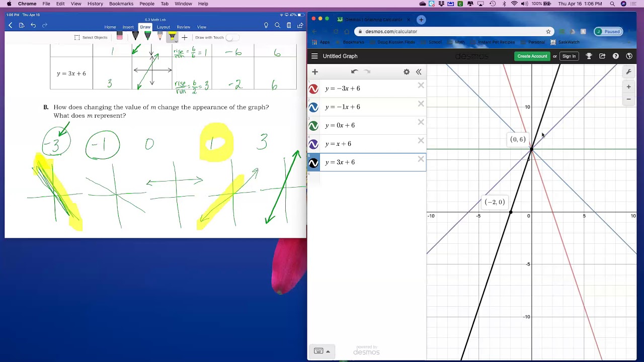644x362 pixels.
Task: Add a new pen with plus icon
Action: coord(185,37)
